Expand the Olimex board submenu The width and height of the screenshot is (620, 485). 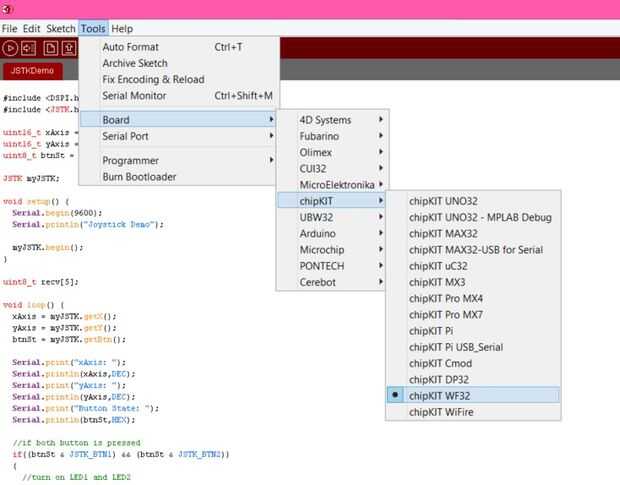tap(333, 152)
